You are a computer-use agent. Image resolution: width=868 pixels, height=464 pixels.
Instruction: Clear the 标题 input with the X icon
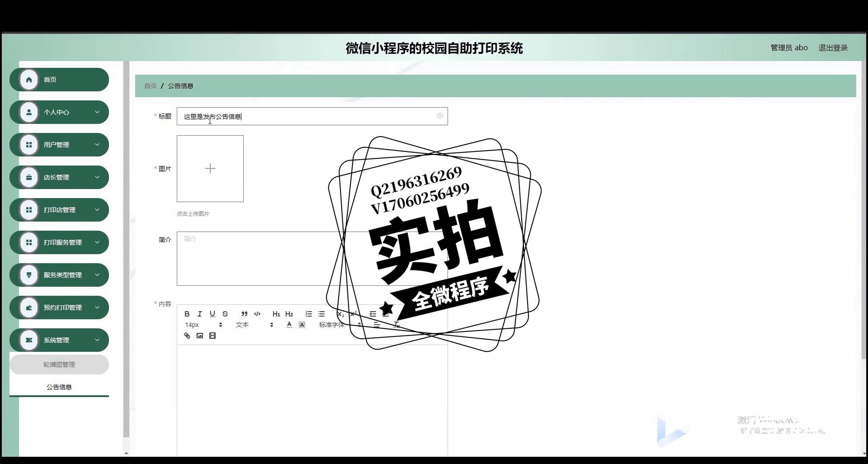(x=440, y=116)
